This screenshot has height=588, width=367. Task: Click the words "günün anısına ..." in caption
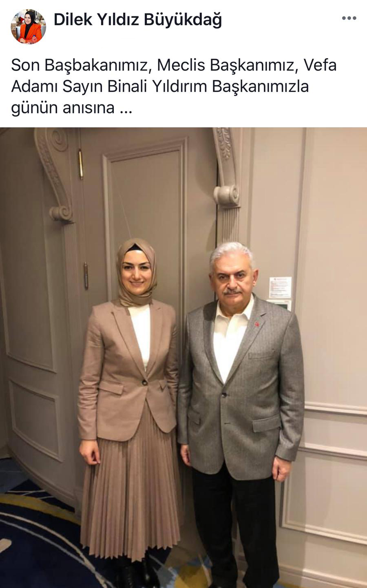point(72,108)
